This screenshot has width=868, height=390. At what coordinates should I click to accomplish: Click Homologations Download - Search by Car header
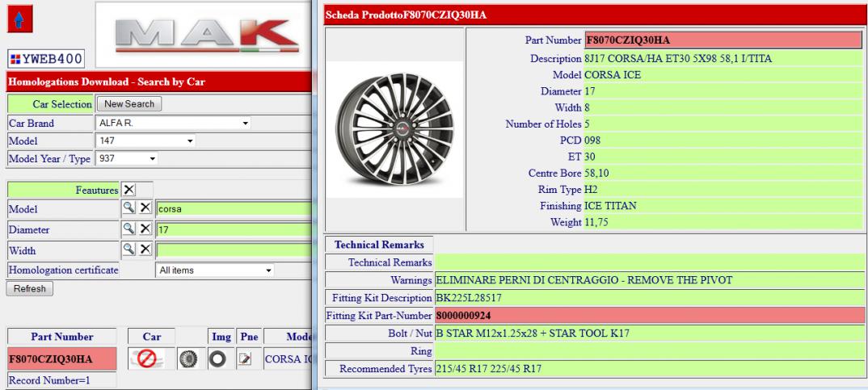[159, 82]
